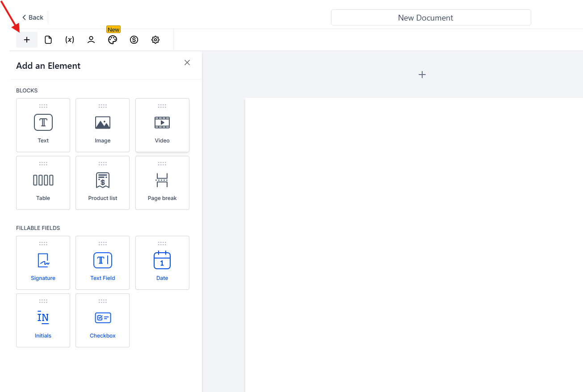Image resolution: width=583 pixels, height=392 pixels.
Task: Open the custom variables (x) icon
Action: coord(70,40)
